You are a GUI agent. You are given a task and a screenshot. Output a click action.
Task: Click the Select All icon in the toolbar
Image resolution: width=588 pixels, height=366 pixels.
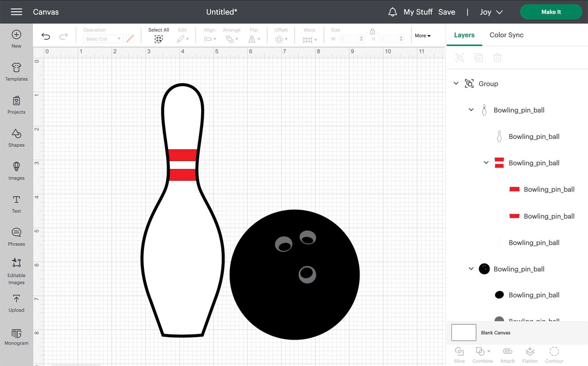point(158,39)
